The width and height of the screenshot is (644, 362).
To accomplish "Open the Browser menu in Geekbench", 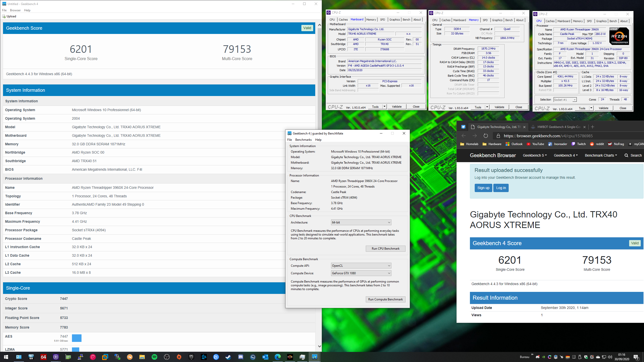I will (x=15, y=10).
